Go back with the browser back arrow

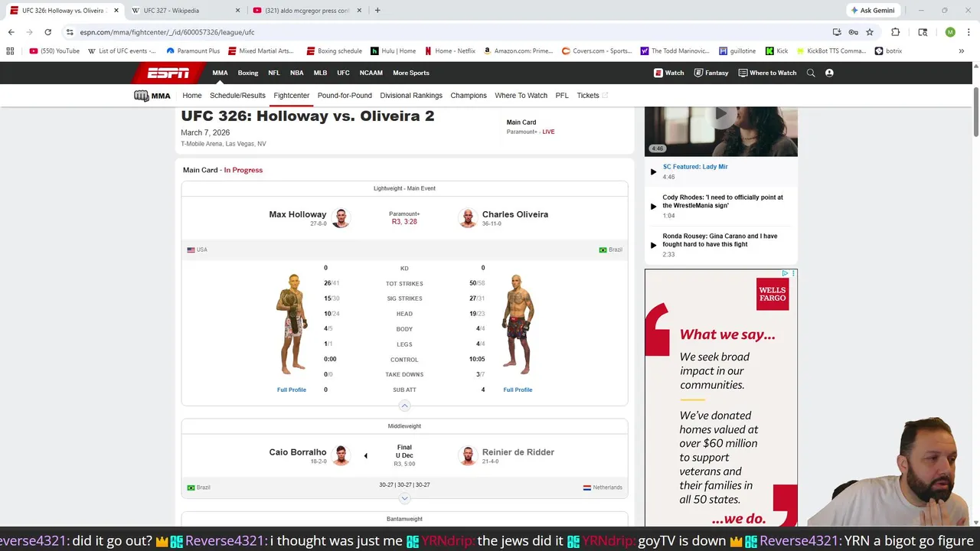[11, 32]
